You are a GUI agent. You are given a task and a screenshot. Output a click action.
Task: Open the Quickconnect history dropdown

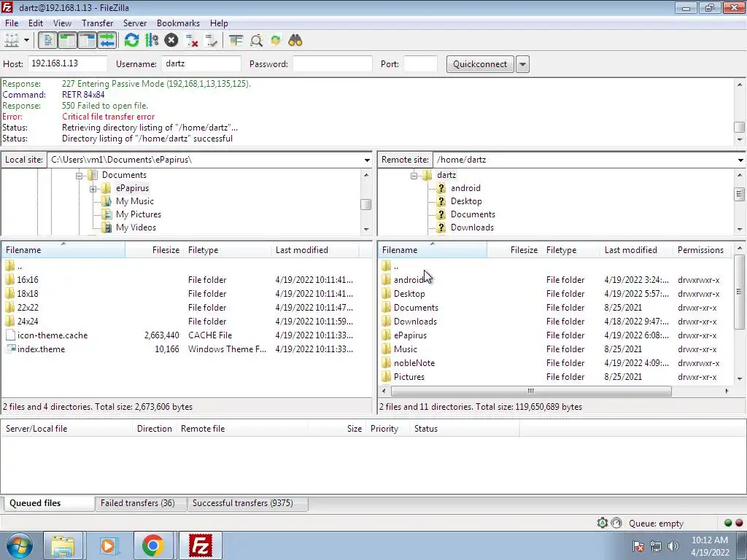coord(522,64)
